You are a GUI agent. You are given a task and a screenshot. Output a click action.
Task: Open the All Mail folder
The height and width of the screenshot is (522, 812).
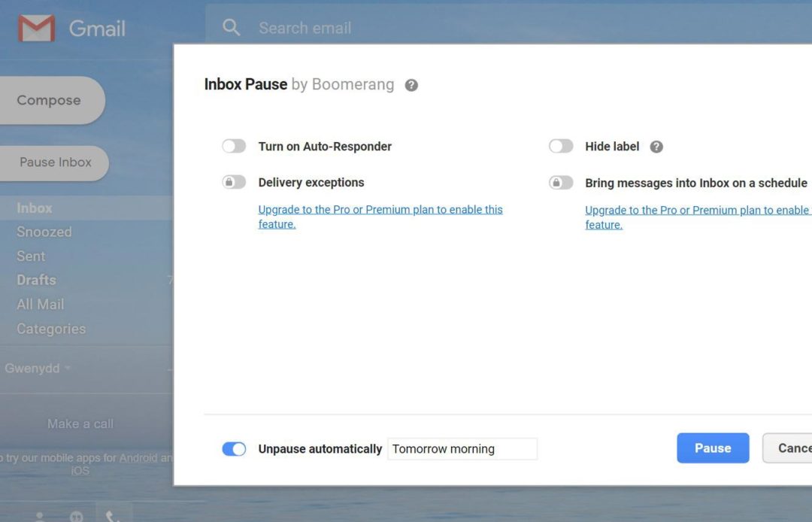click(x=41, y=305)
